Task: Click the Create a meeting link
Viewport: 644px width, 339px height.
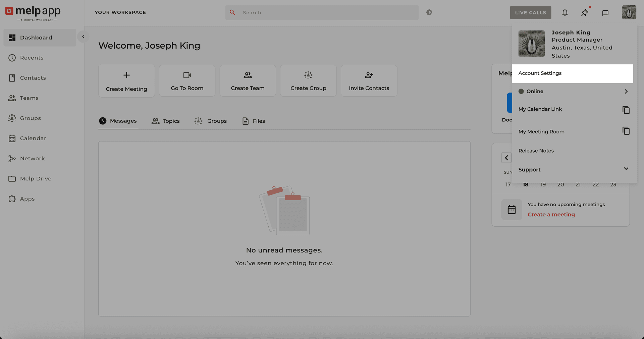Action: (x=551, y=215)
